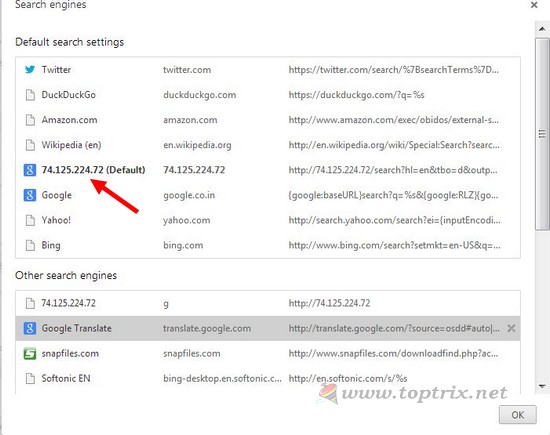Select the Wikipedia (en) search engine name
This screenshot has height=435, width=550.
pyautogui.click(x=71, y=145)
